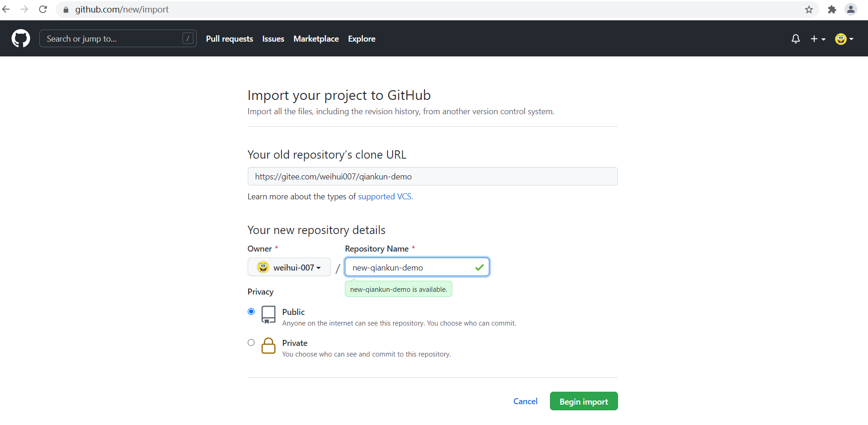The height and width of the screenshot is (425, 868).
Task: Open the Marketplace menu item
Action: point(316,39)
